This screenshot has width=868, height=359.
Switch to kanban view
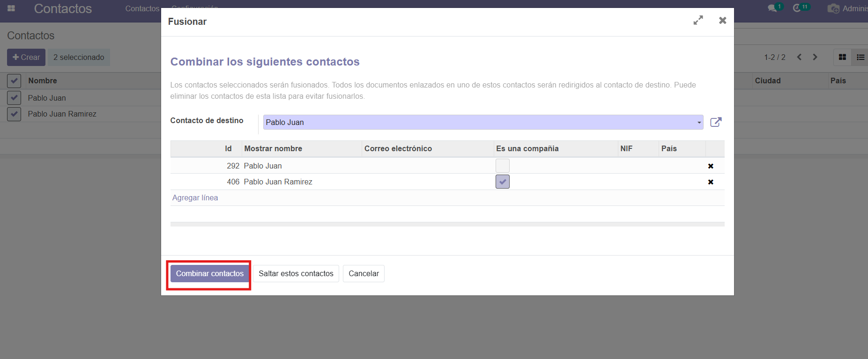point(842,57)
